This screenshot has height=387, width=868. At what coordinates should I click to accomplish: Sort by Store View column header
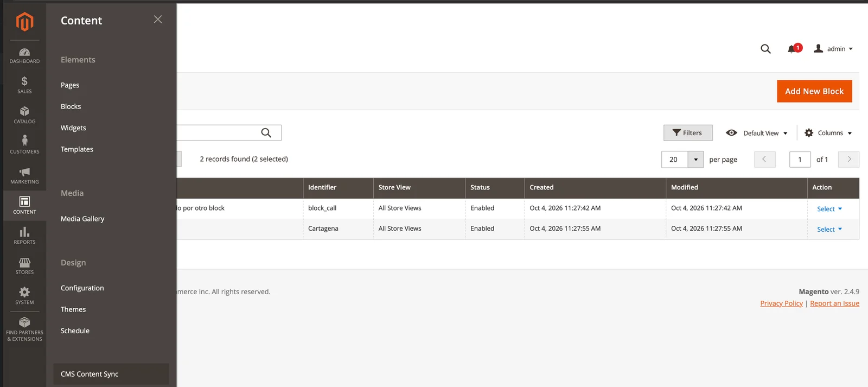[419, 188]
